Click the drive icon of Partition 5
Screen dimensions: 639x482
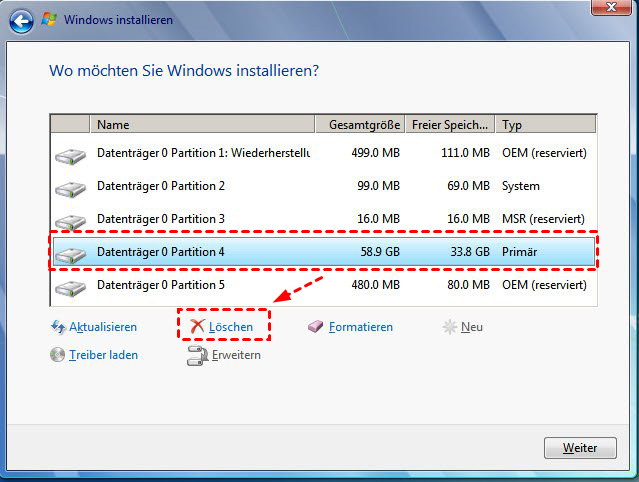pyautogui.click(x=71, y=288)
